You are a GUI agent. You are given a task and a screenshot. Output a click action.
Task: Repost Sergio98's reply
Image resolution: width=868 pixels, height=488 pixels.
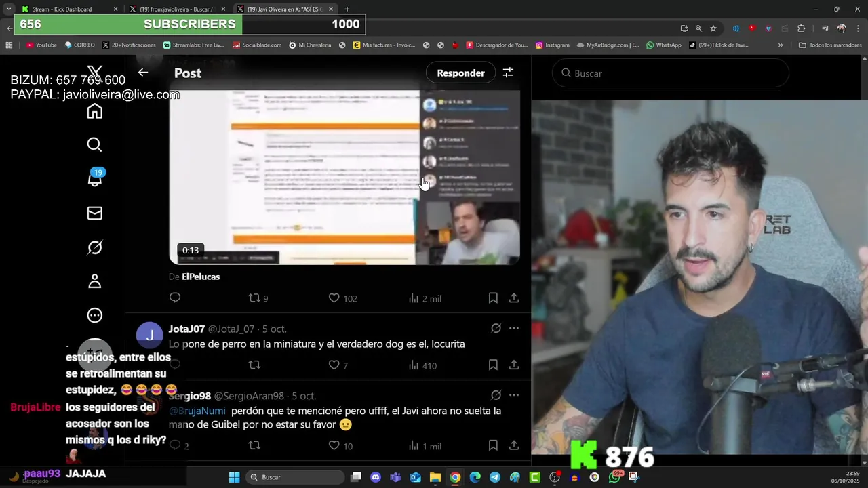point(254,445)
